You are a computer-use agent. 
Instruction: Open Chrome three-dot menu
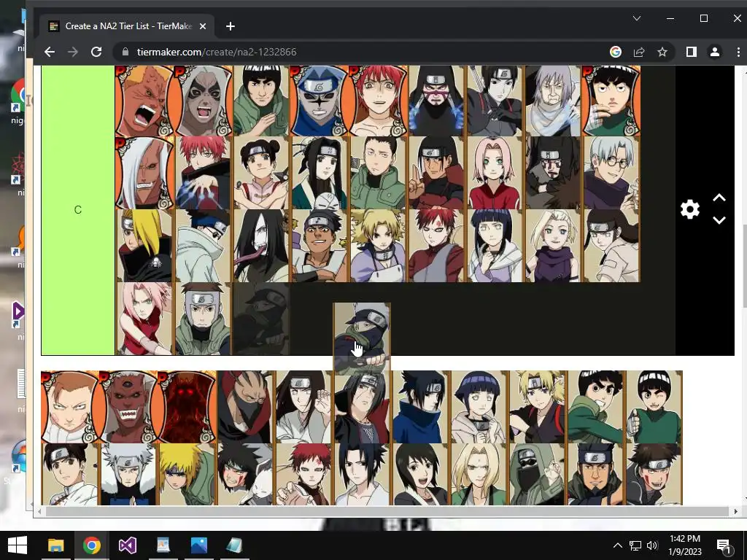point(738,52)
